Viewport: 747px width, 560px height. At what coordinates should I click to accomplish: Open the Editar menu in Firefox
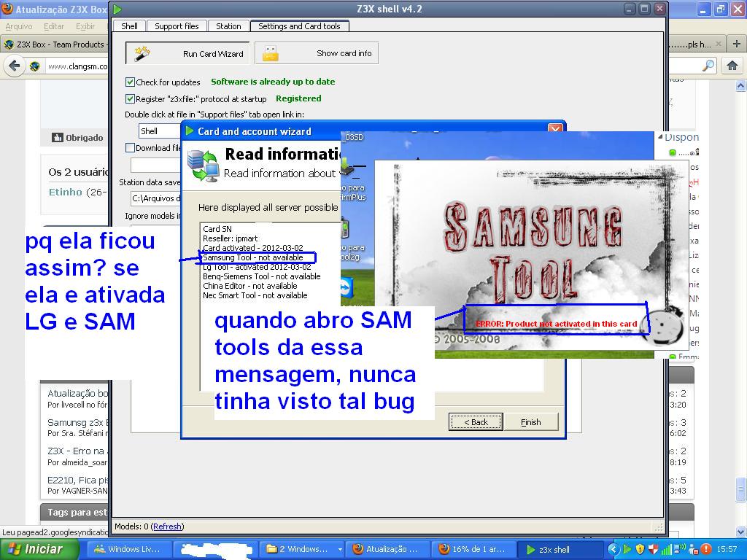(54, 26)
